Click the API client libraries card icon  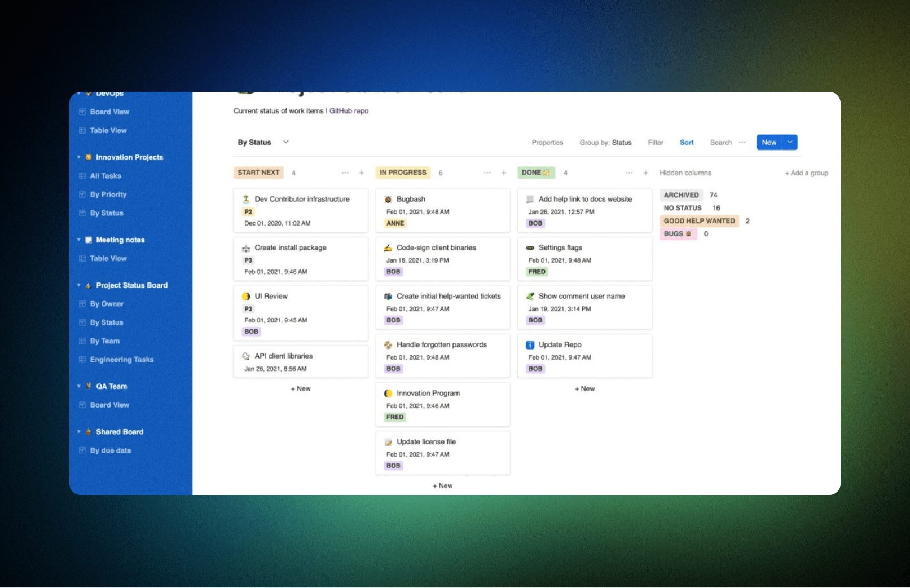pyautogui.click(x=246, y=356)
